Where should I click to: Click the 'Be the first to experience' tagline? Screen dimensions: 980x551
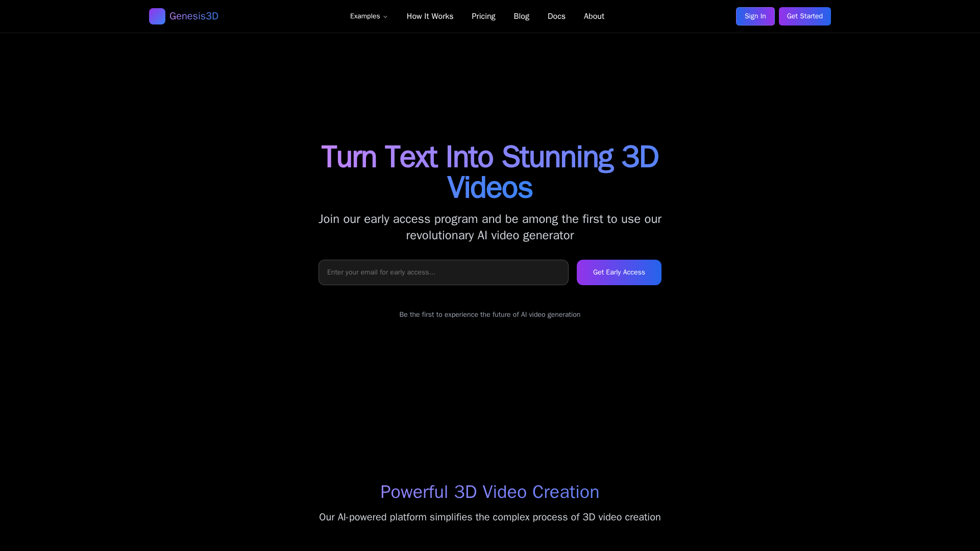tap(489, 315)
